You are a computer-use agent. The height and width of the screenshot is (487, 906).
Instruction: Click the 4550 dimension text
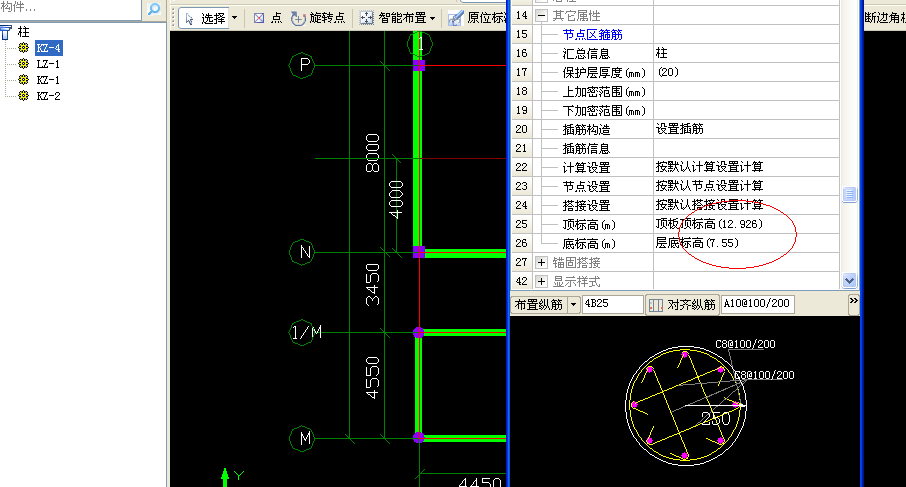[x=373, y=378]
